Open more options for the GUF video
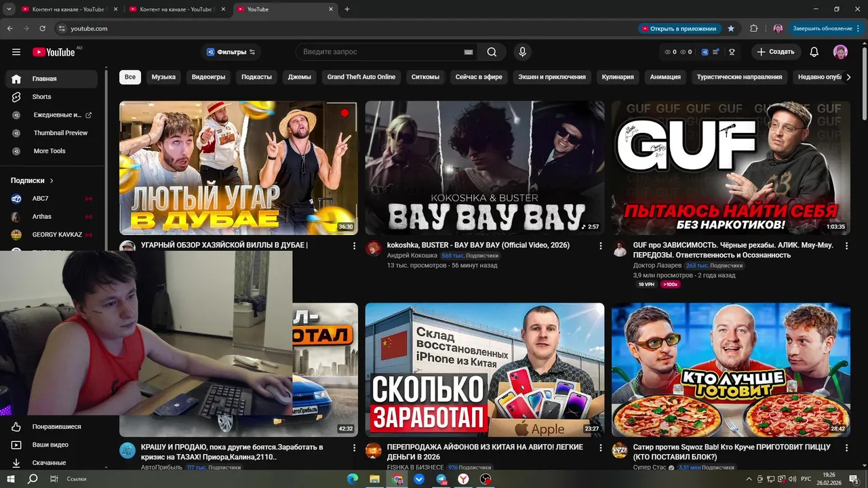Image resolution: width=868 pixels, height=488 pixels. (x=846, y=246)
